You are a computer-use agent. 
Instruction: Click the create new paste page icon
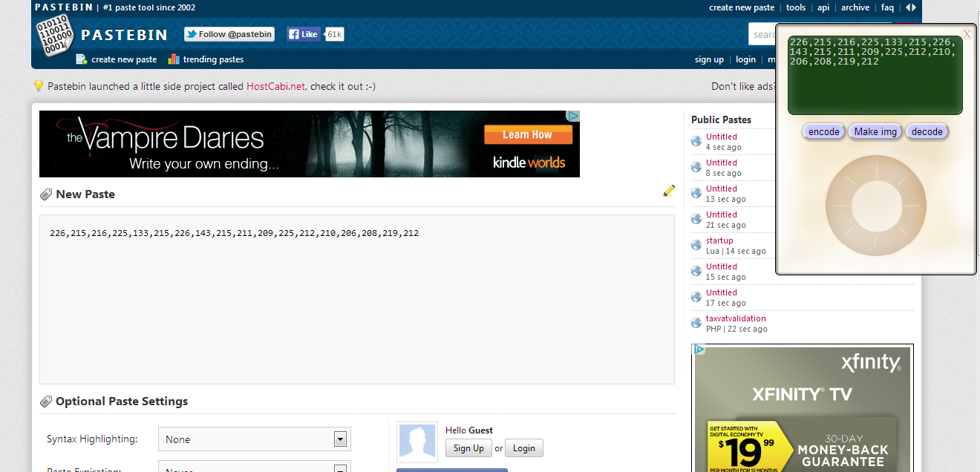(x=82, y=59)
